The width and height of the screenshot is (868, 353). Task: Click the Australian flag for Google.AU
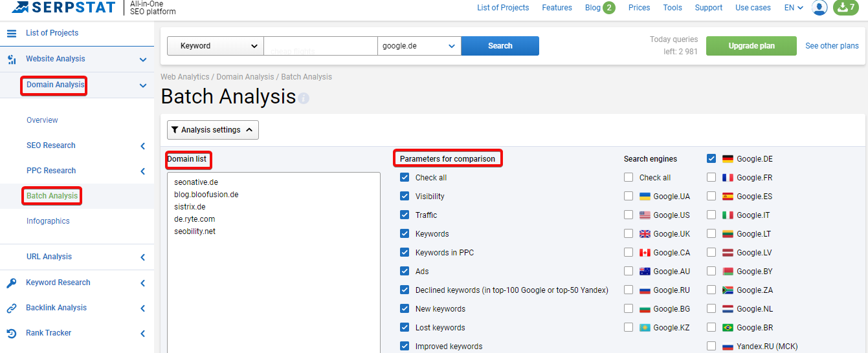click(x=645, y=272)
